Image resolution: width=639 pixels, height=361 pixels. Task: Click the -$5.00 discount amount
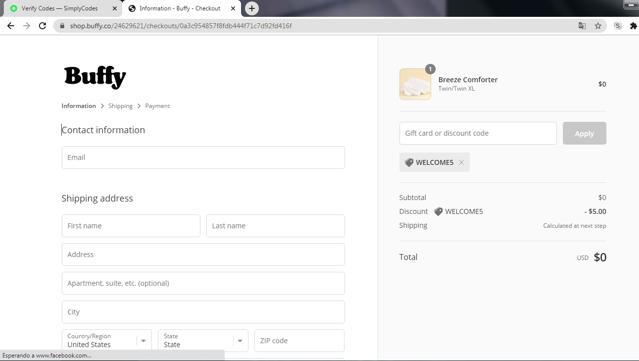pos(595,211)
